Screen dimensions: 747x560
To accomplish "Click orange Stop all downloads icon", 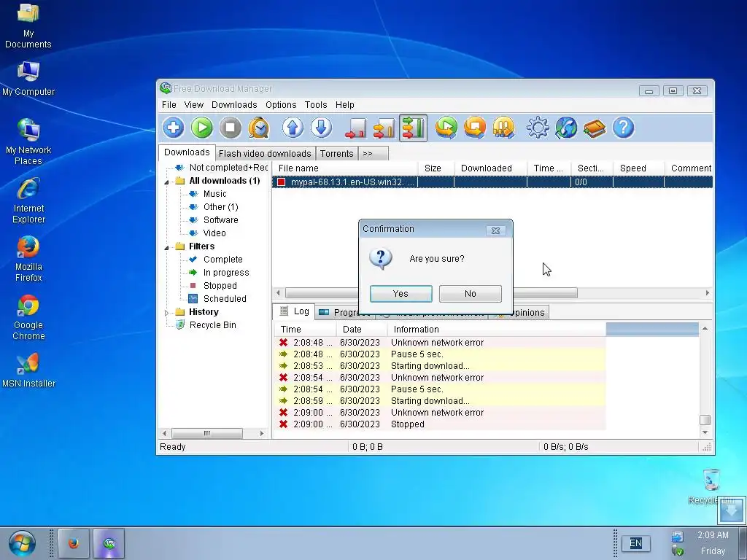I will click(475, 128).
